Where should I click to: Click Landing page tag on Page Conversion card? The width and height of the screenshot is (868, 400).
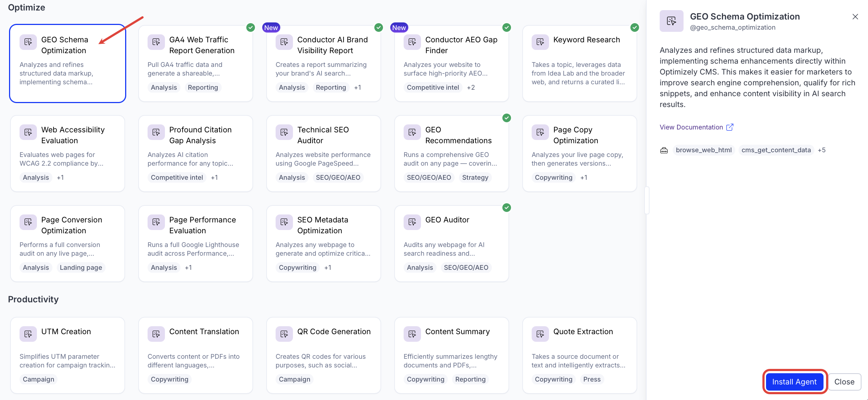[81, 268]
